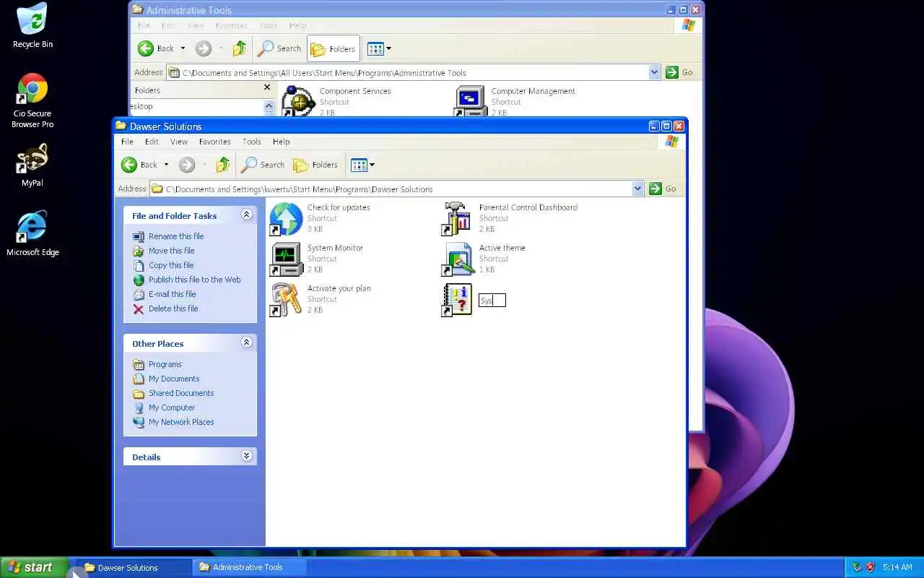
Task: Select Active theme shortcut icon
Action: click(458, 259)
